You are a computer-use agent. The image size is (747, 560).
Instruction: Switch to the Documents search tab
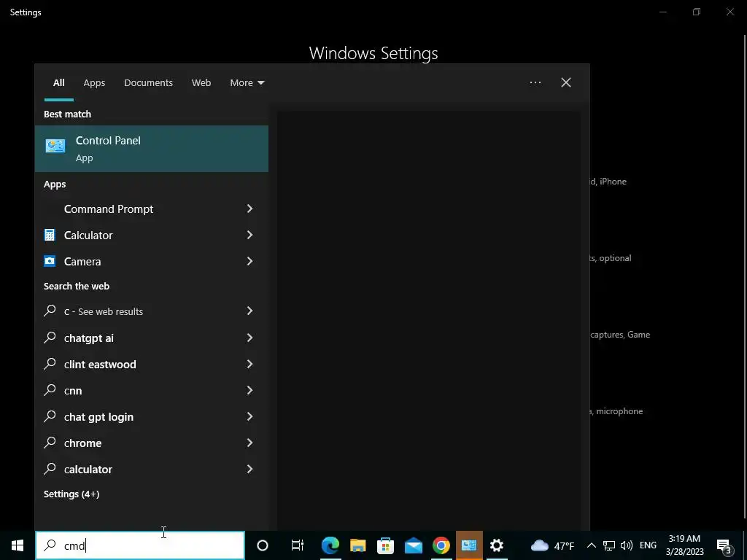(148, 83)
